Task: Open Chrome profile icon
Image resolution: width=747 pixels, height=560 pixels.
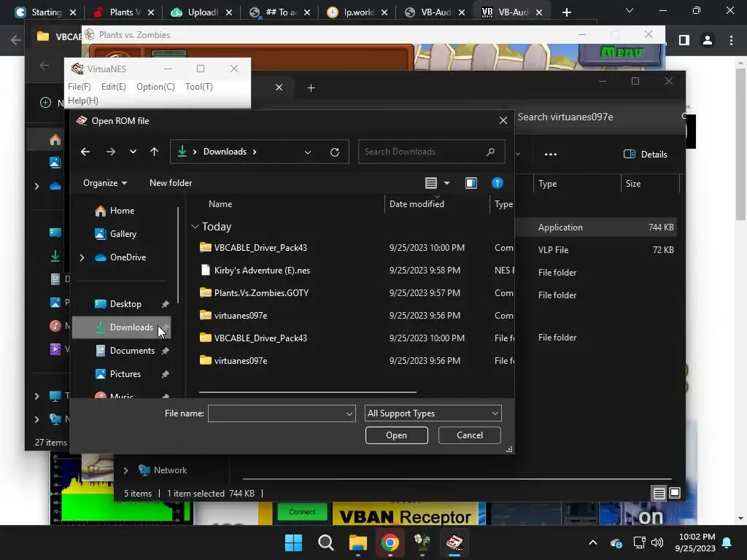Action: 708,41
